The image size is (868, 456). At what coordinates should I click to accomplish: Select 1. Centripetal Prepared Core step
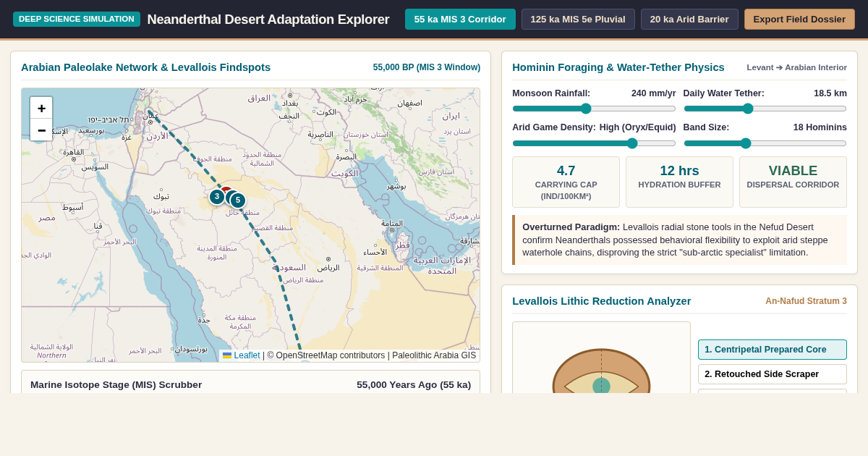coord(773,350)
